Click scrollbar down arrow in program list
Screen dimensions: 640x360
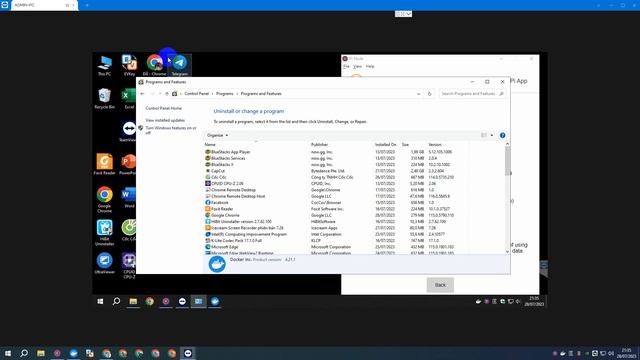[x=507, y=251]
